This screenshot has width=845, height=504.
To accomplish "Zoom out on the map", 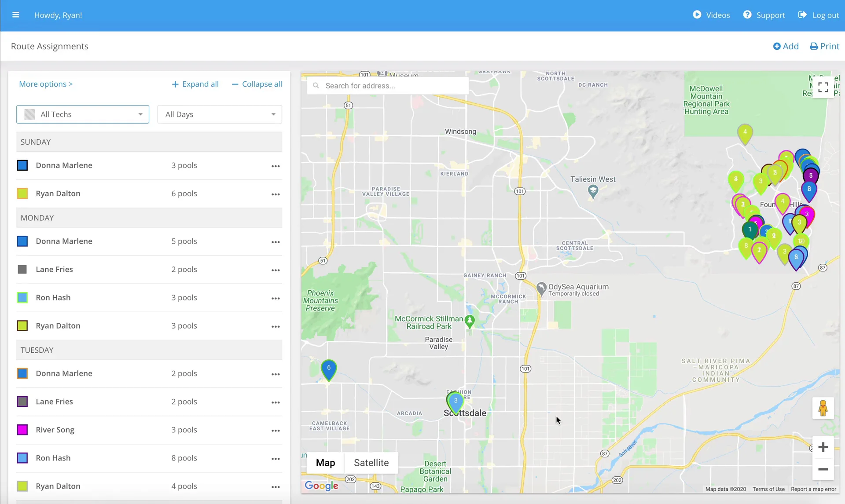I will pos(823,469).
